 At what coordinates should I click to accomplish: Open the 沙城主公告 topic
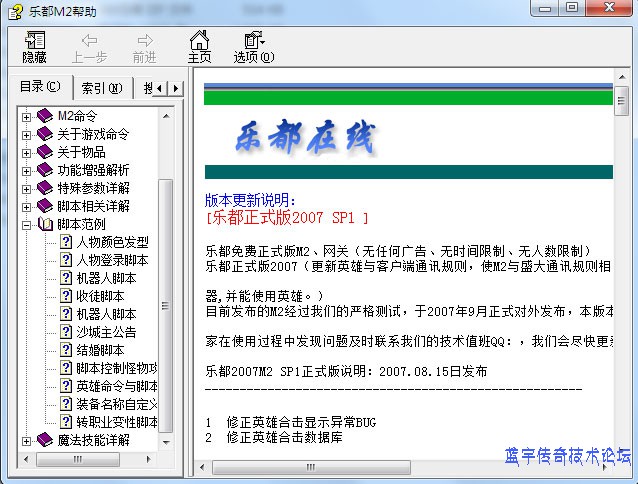pos(105,332)
